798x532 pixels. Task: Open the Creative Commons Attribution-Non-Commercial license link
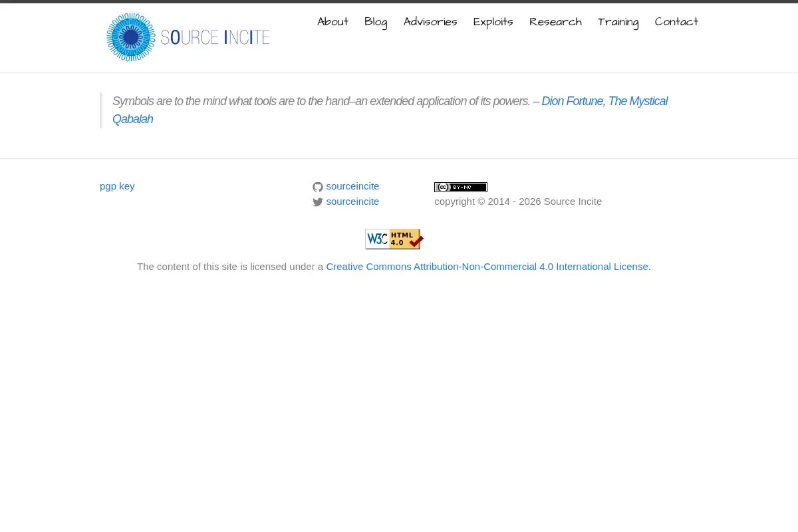point(488,267)
